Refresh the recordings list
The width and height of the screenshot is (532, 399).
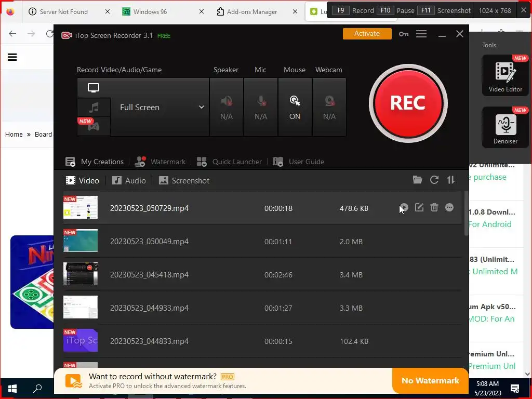434,180
